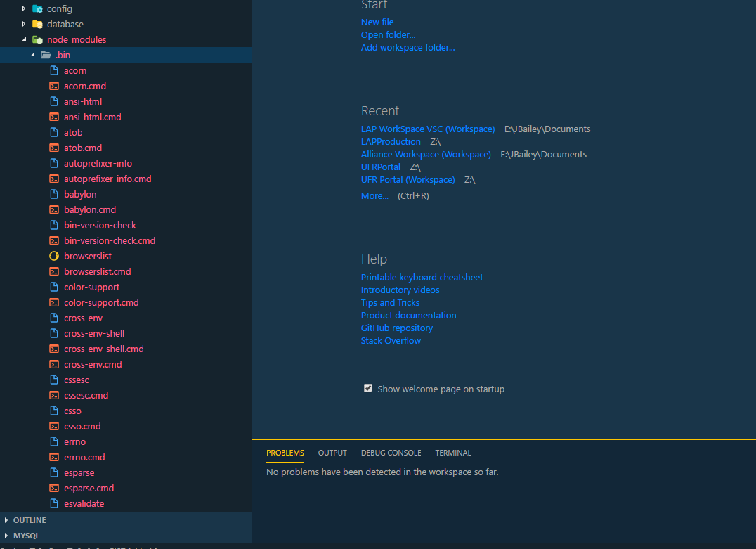This screenshot has height=549, width=756.
Task: Click the errno.cmd script icon
Action: 55,457
